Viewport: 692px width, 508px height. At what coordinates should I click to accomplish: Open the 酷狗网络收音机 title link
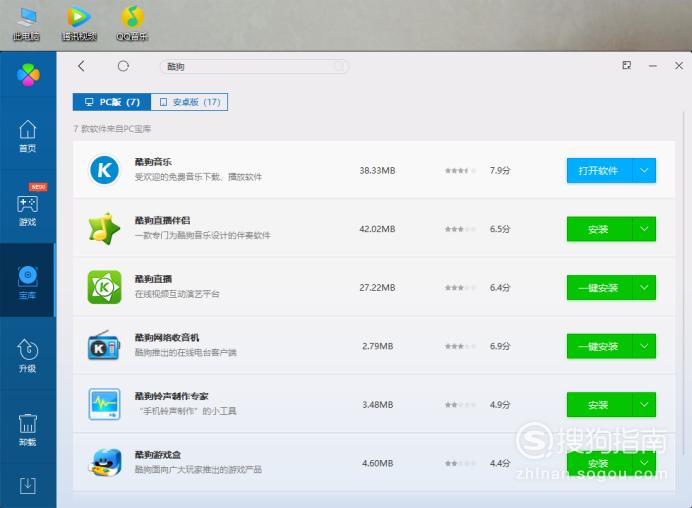167,338
